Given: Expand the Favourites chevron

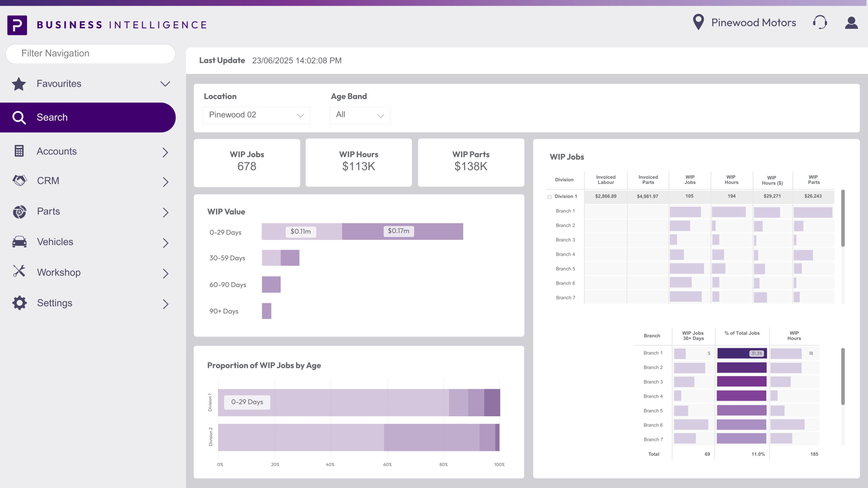Looking at the screenshot, I should tap(165, 84).
